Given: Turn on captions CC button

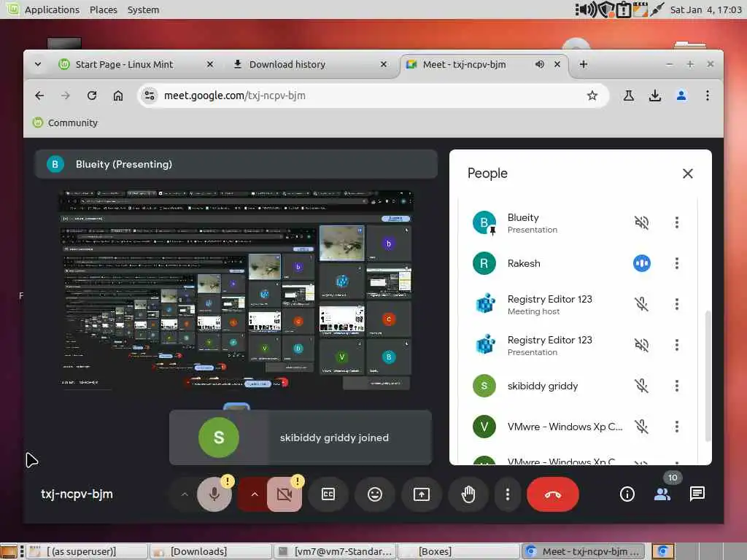Looking at the screenshot, I should point(328,494).
